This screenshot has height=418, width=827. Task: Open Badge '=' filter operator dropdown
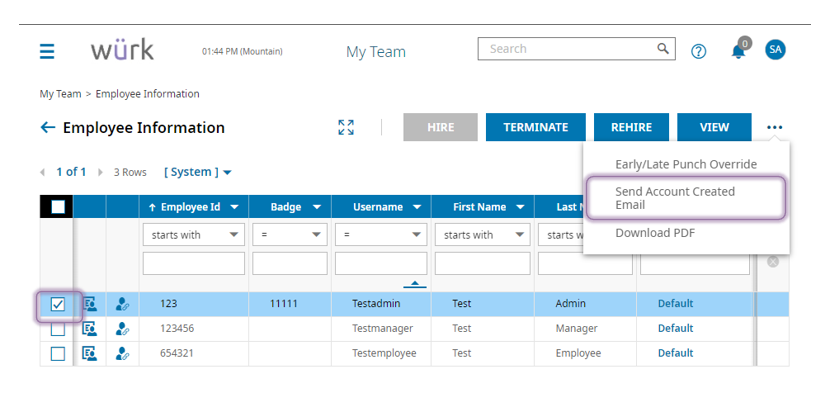pos(290,235)
